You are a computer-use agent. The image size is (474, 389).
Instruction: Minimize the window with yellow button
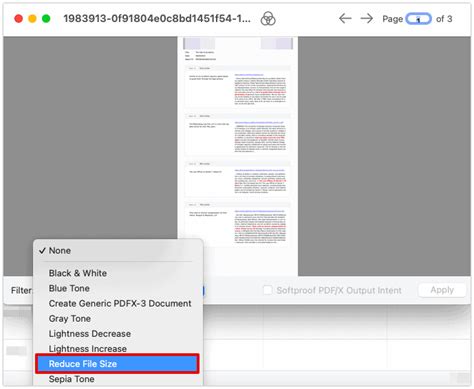pyautogui.click(x=32, y=19)
